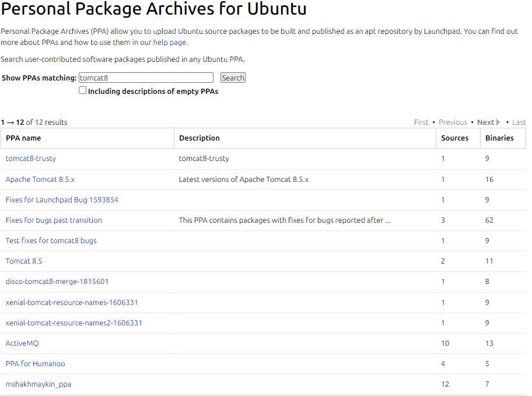Open the tomcat8-trusty PPA
This screenshot has width=532, height=396.
[31, 159]
